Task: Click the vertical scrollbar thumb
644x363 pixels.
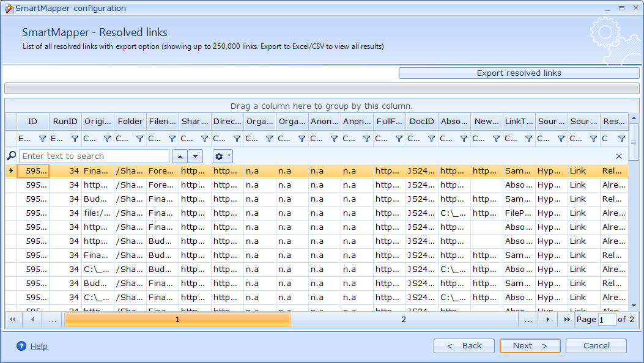Action: pyautogui.click(x=634, y=142)
